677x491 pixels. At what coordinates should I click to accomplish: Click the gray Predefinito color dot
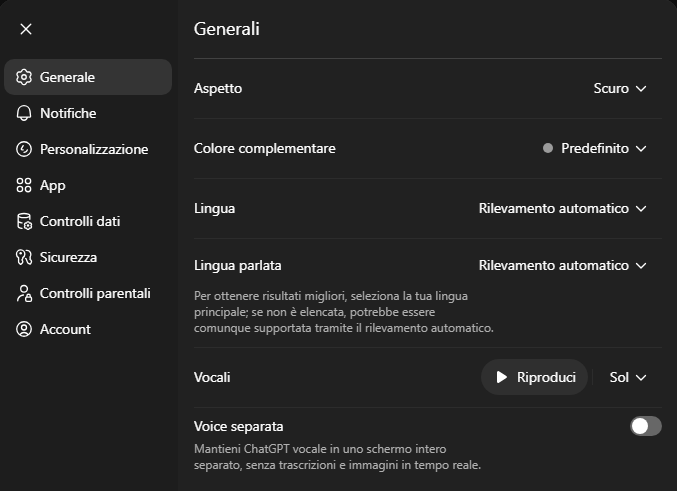point(548,148)
